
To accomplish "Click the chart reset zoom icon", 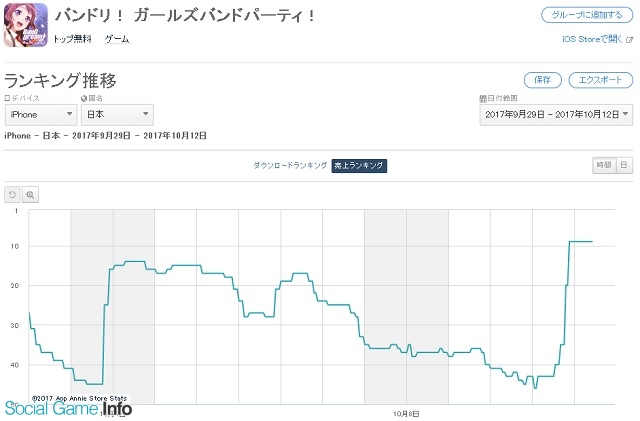I will click(12, 195).
